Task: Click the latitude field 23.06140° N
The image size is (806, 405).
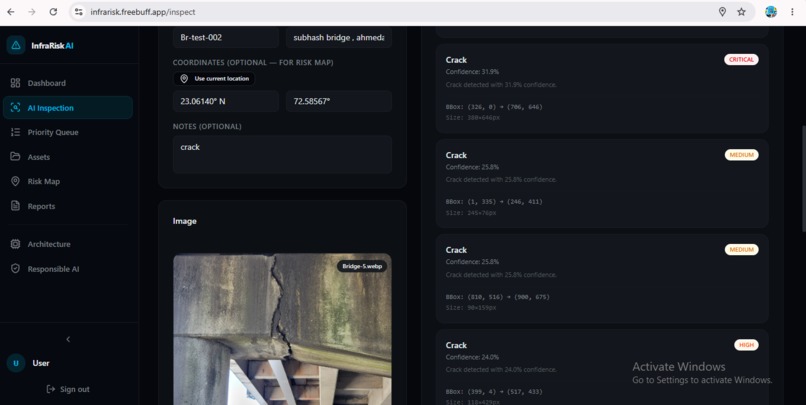Action: coord(226,101)
